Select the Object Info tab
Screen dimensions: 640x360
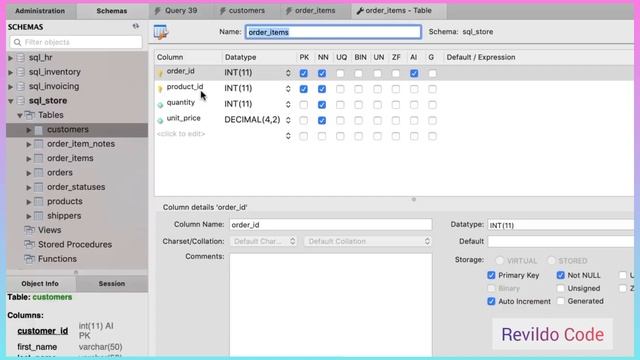coord(40,284)
